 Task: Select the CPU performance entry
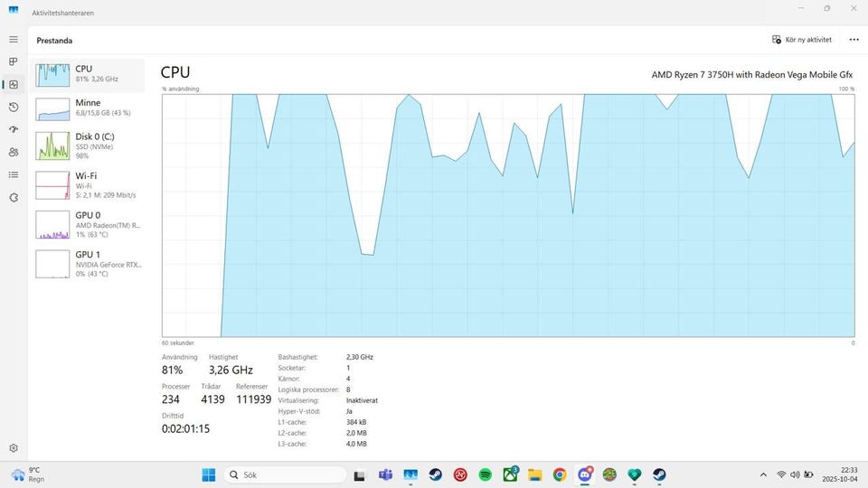pos(88,75)
